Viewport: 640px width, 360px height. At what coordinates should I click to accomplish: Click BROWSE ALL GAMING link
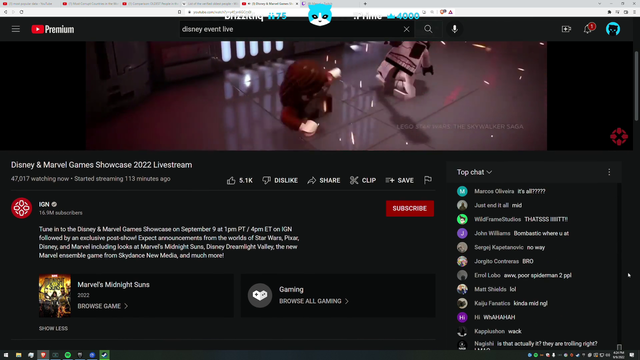pyautogui.click(x=313, y=301)
